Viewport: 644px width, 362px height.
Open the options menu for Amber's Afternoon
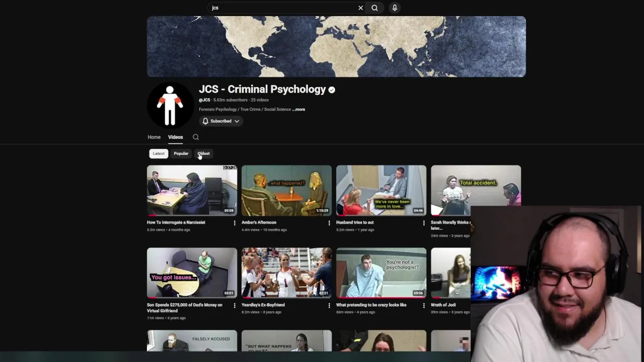[x=329, y=223]
